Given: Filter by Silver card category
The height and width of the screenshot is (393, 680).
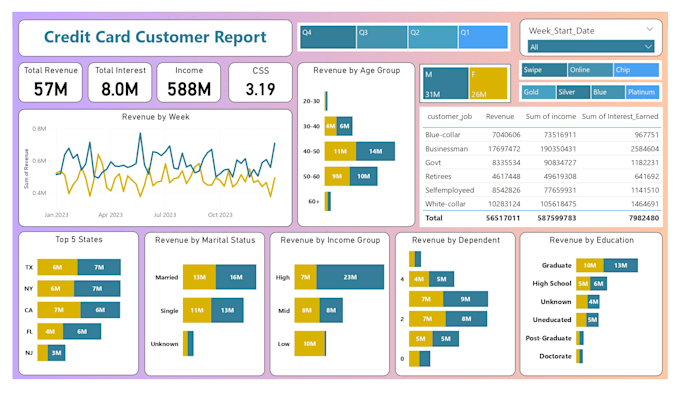Looking at the screenshot, I should (x=573, y=92).
